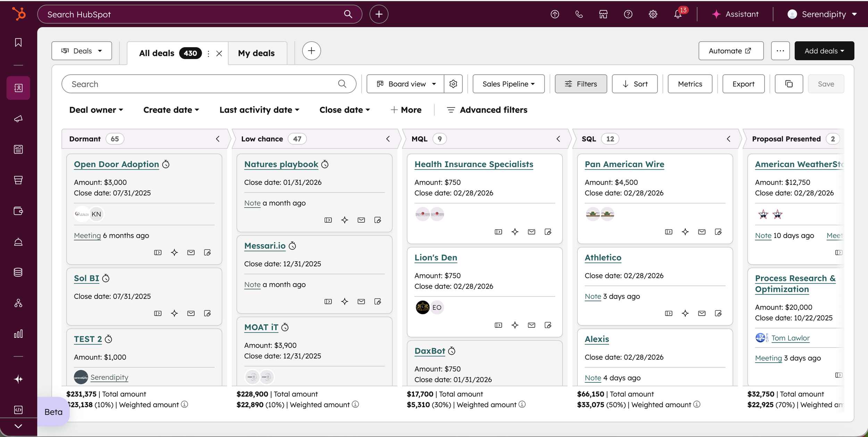868x437 pixels.
Task: Collapse the MQL stage column
Action: [558, 139]
